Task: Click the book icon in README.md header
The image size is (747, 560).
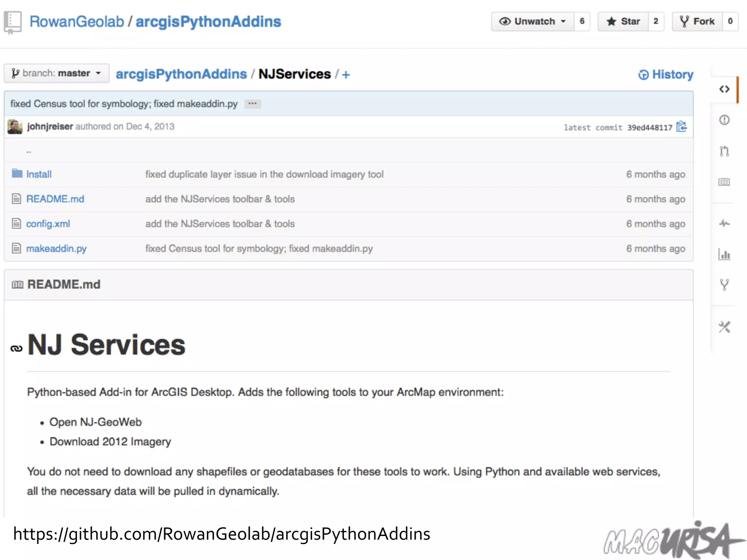Action: [18, 284]
